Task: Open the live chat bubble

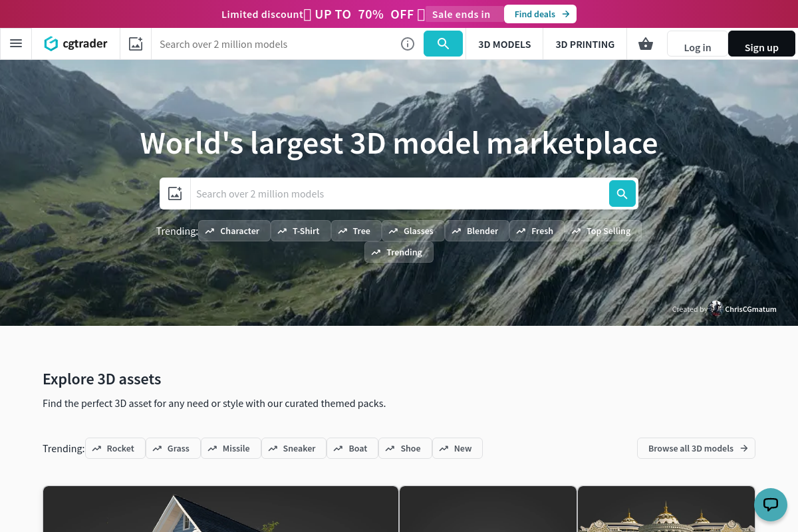Action: point(771,504)
